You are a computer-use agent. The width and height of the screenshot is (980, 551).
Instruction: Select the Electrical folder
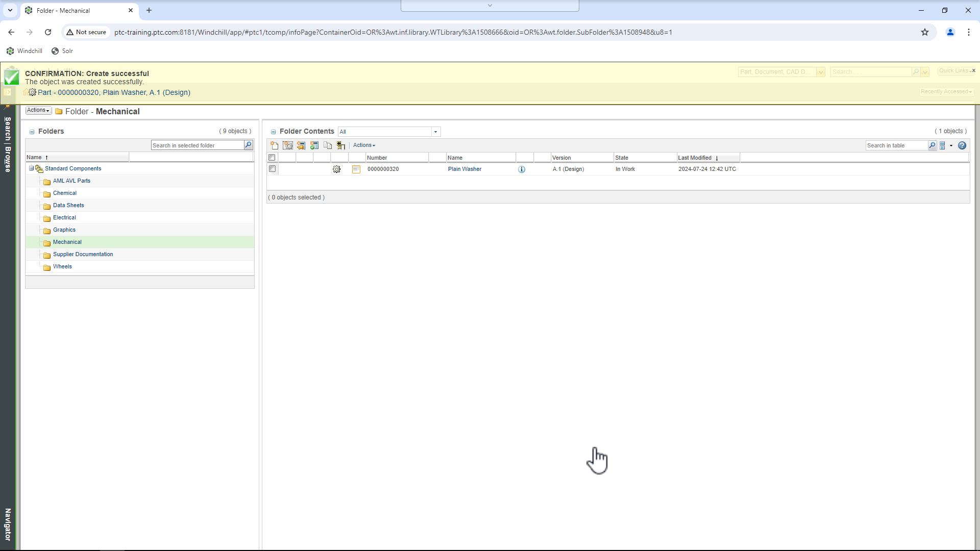click(x=64, y=218)
